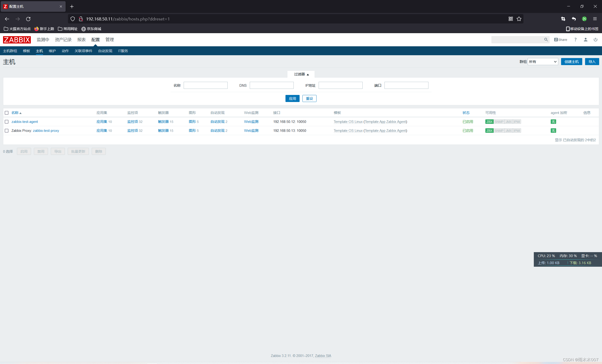Open the 监测中 main menu
This screenshot has width=602, height=364.
(43, 39)
